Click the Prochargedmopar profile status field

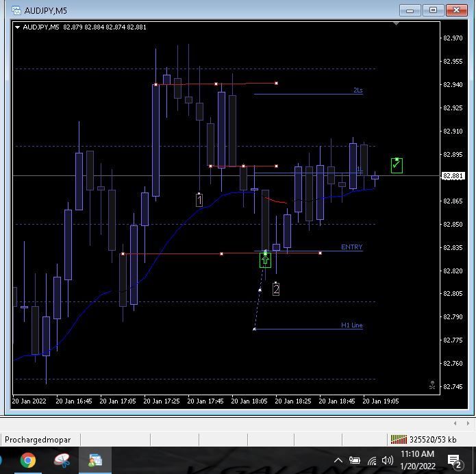(x=40, y=440)
